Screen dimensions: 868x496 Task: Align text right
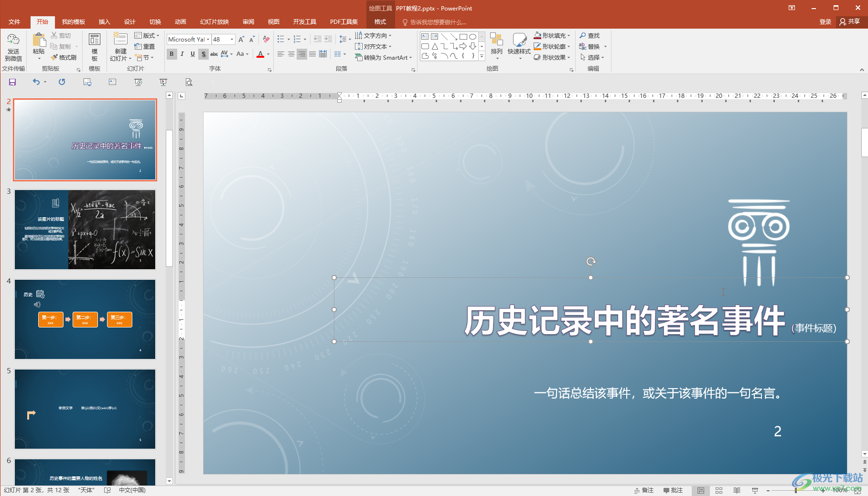pyautogui.click(x=302, y=54)
